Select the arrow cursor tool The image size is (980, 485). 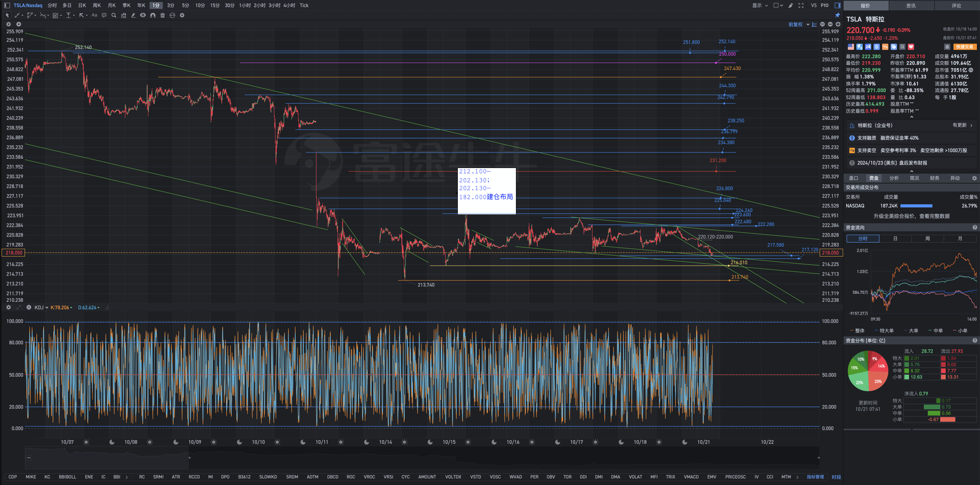[x=7, y=15]
